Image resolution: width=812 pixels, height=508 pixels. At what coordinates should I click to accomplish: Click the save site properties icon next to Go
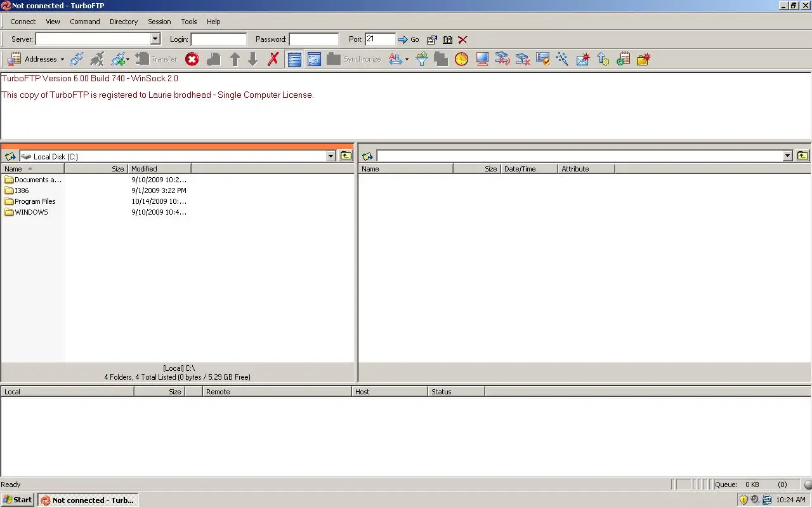[432, 39]
